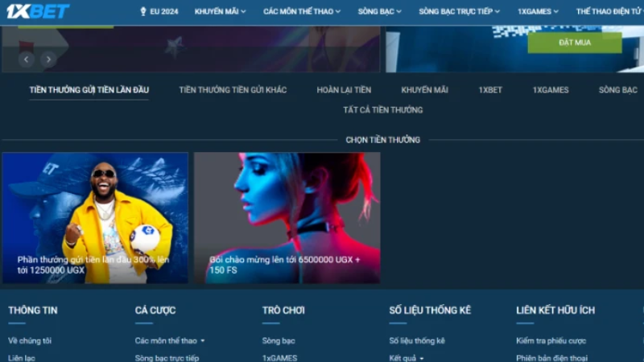Screen dimensions: 644x362
Task: Switch to Hoàn lại tiền tab
Action: (x=344, y=90)
